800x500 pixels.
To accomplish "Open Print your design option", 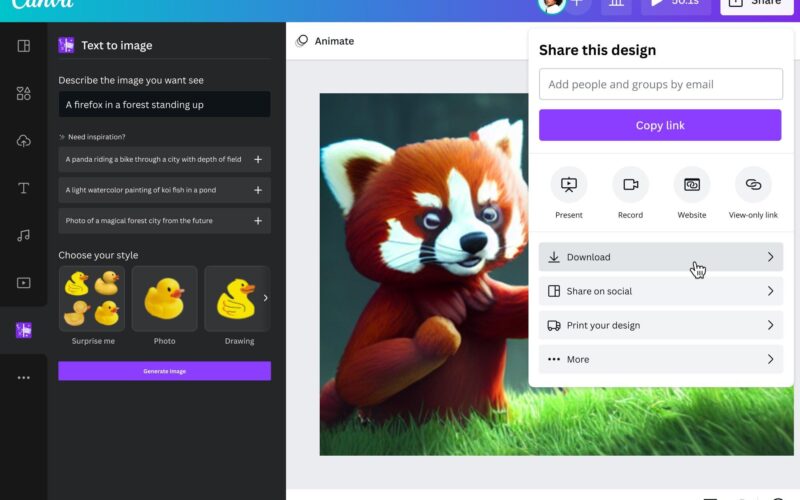I will tap(661, 326).
